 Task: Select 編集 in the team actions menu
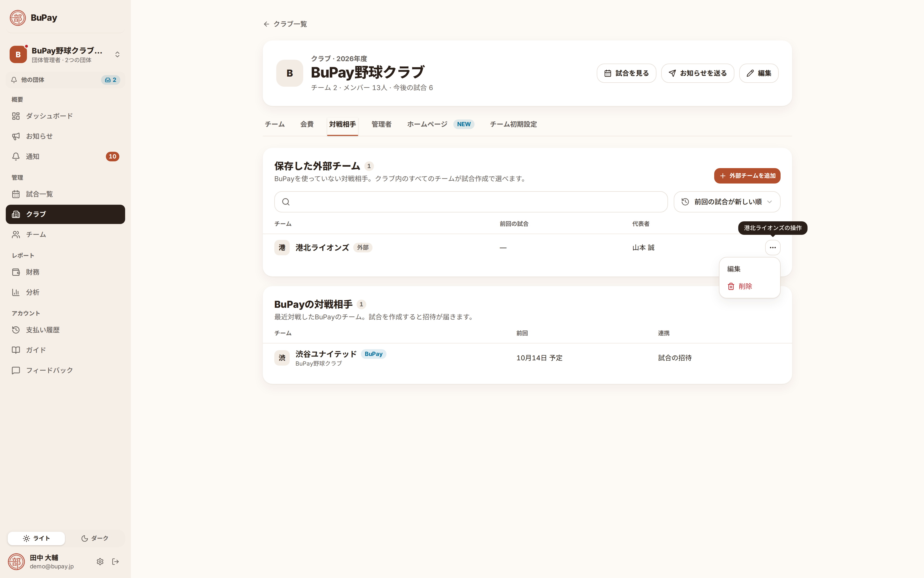click(749, 269)
